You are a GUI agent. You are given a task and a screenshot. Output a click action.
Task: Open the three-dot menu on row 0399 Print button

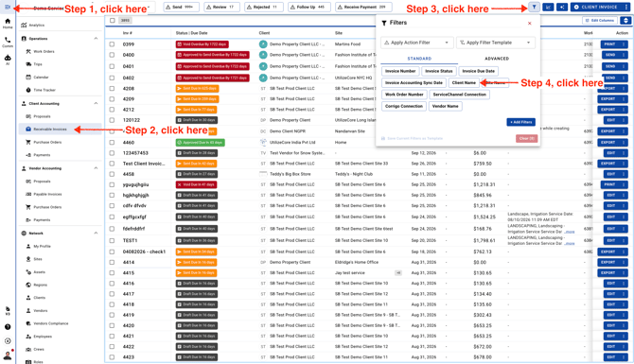(x=624, y=44)
